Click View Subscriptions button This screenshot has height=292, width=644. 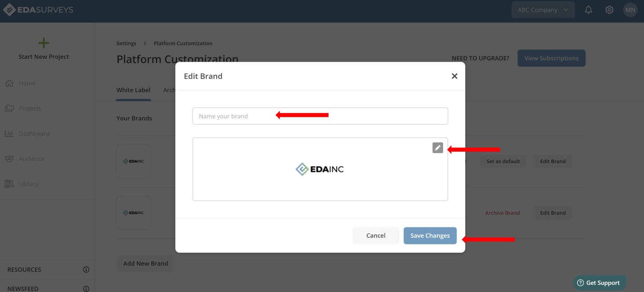pos(551,58)
